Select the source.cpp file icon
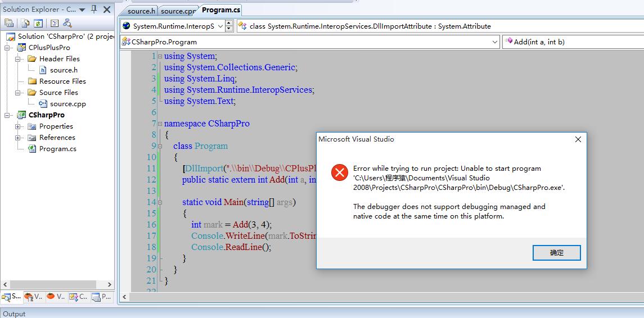This screenshot has height=318, width=644. pyautogui.click(x=43, y=104)
